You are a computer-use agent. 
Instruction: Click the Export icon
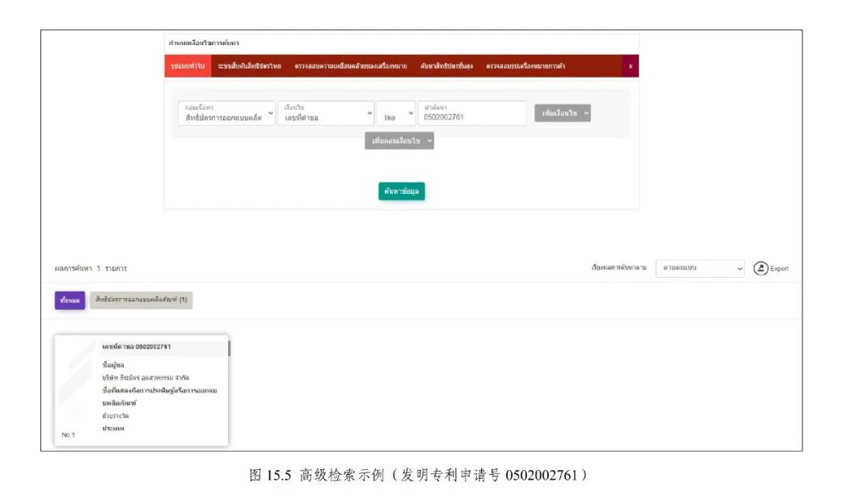click(761, 268)
